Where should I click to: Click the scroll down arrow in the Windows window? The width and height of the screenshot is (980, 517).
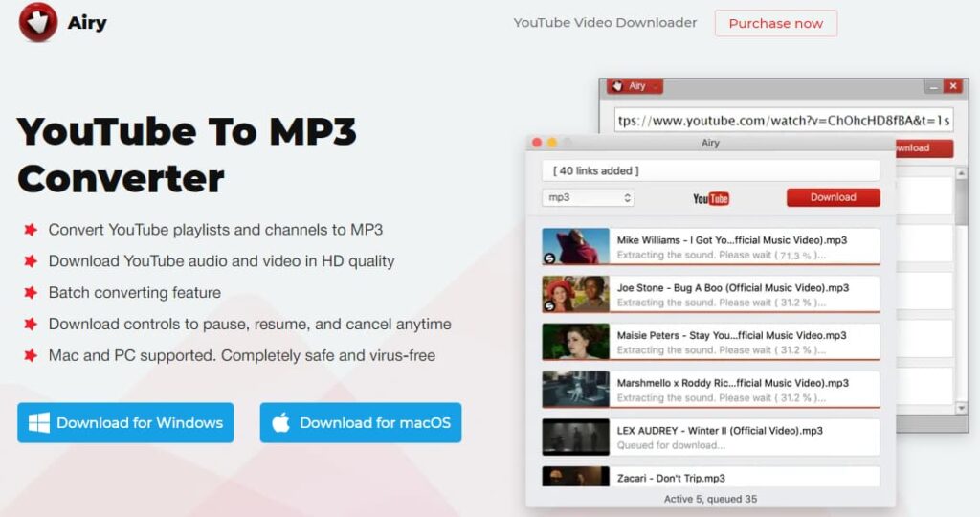click(962, 408)
